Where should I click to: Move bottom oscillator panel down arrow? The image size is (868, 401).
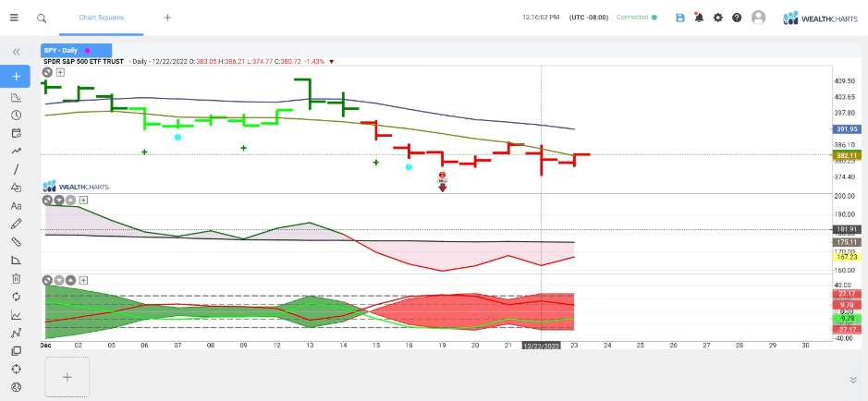pos(59,281)
